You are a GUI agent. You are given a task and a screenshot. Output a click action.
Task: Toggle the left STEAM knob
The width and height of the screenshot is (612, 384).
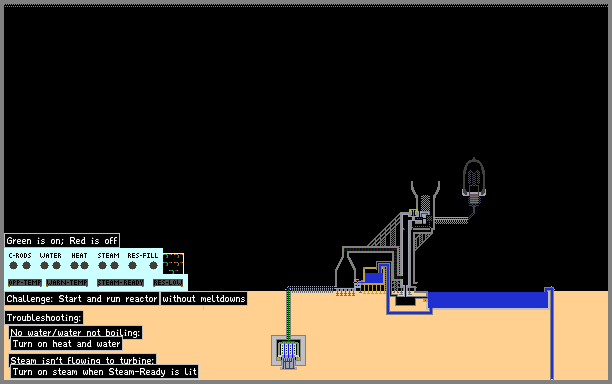pyautogui.click(x=102, y=266)
